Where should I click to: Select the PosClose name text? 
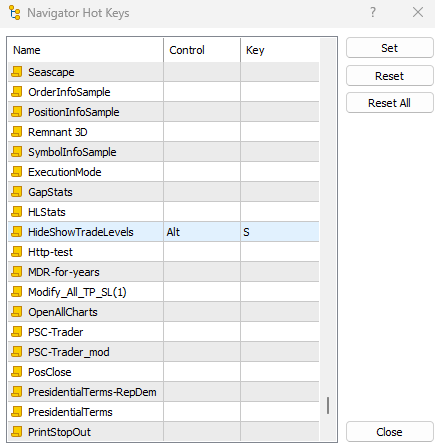50,372
